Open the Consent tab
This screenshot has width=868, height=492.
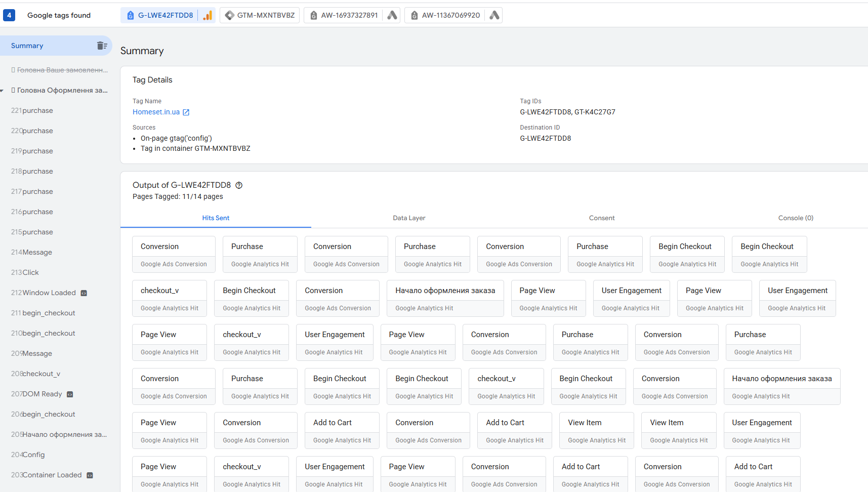point(602,218)
